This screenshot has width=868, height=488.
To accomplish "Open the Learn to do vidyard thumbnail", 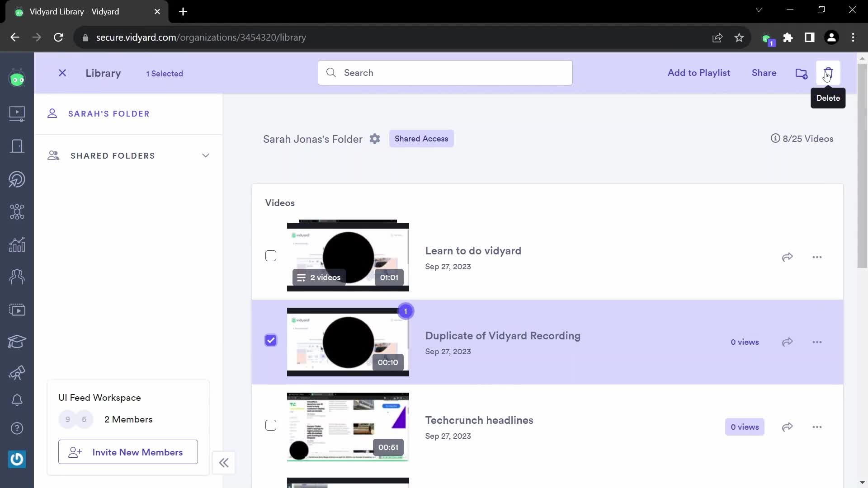I will (x=348, y=256).
